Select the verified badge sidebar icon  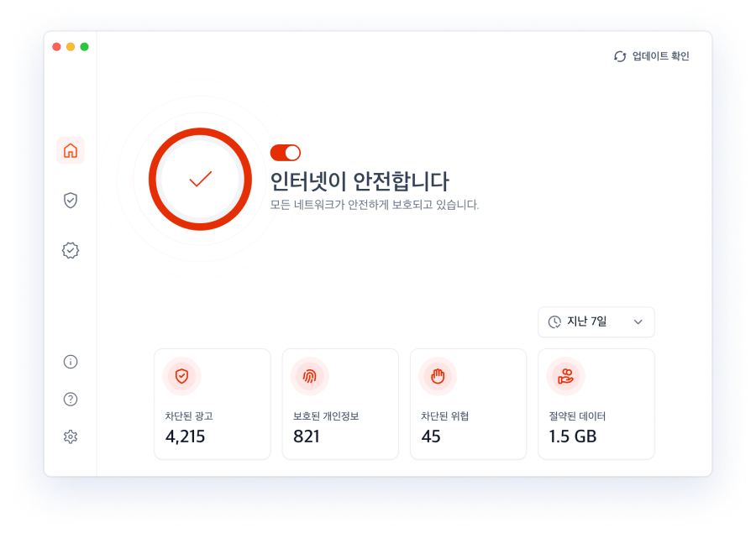tap(71, 251)
